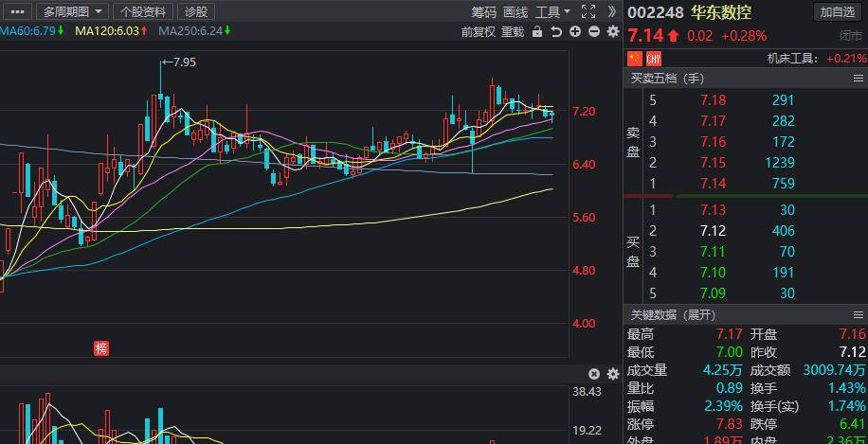Click the undo arrow icon
Viewport: 868px width, 444px height.
pyautogui.click(x=556, y=31)
